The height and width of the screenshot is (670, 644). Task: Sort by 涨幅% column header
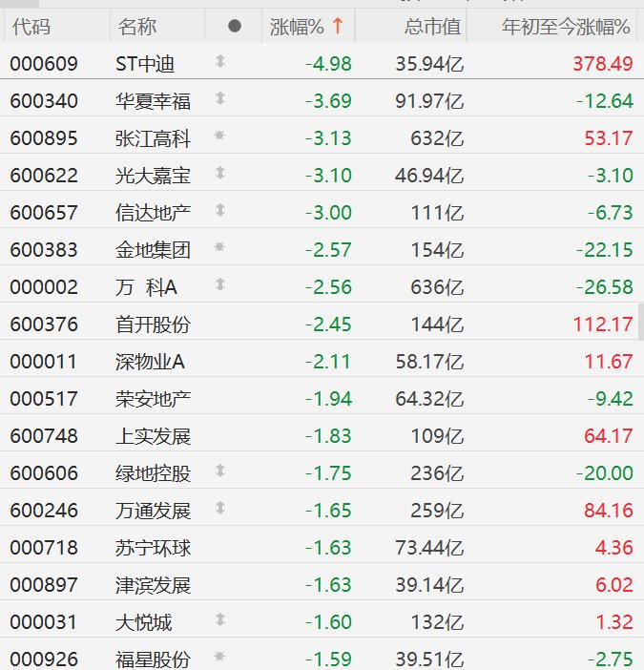coord(297,27)
